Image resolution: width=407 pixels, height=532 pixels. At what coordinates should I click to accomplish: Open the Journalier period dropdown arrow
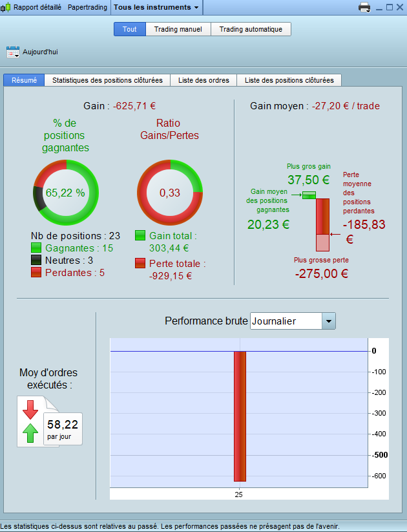click(x=328, y=321)
